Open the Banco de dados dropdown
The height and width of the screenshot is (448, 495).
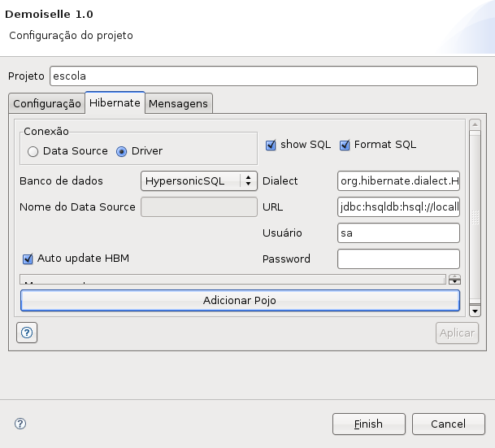(x=199, y=181)
